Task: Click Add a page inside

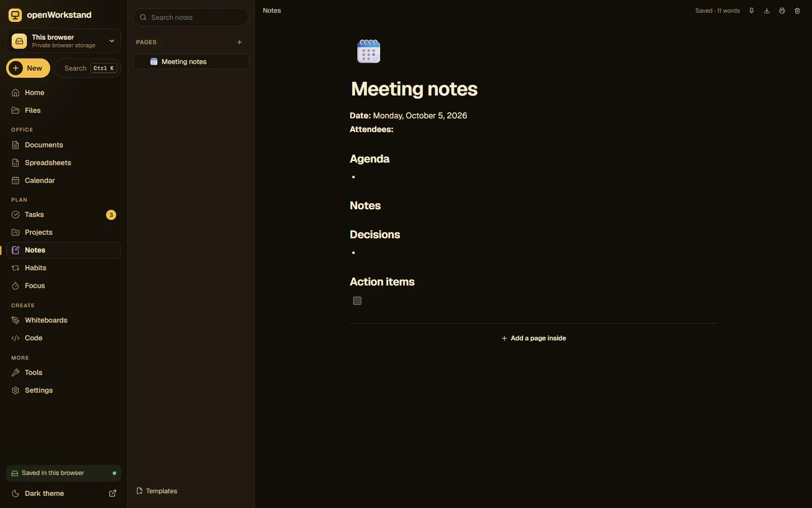Action: coord(533,338)
